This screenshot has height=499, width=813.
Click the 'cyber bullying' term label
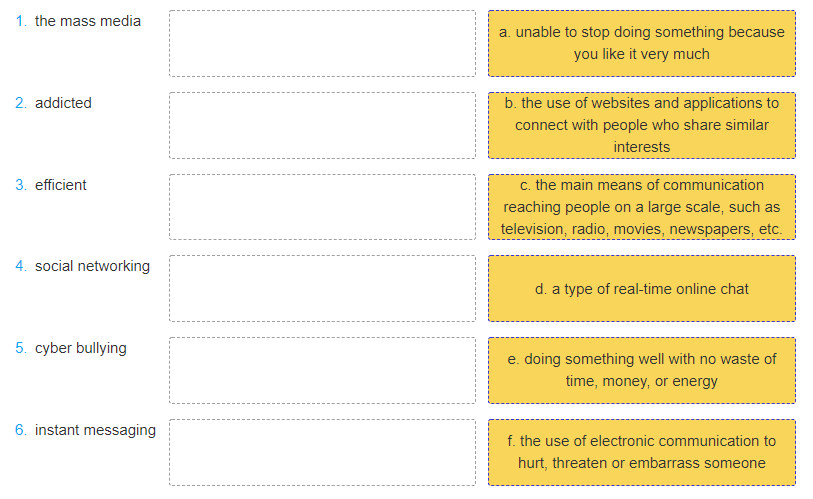pyautogui.click(x=81, y=348)
